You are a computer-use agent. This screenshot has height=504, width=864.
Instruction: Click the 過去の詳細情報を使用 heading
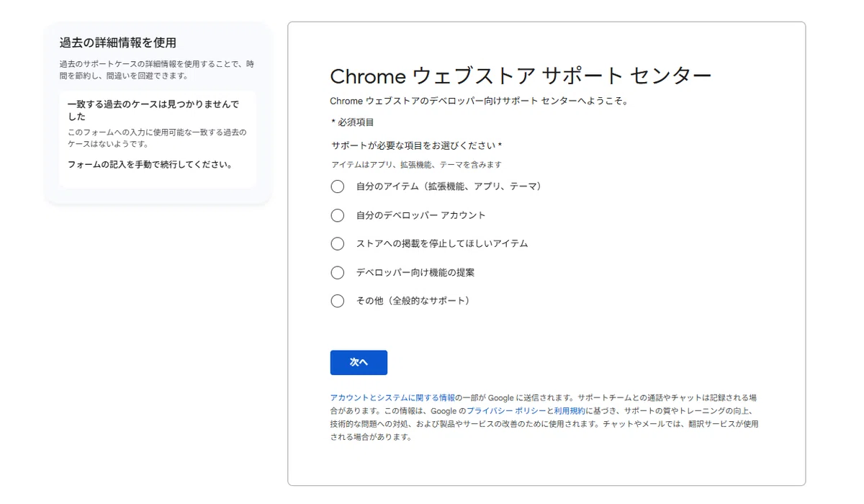pos(118,42)
